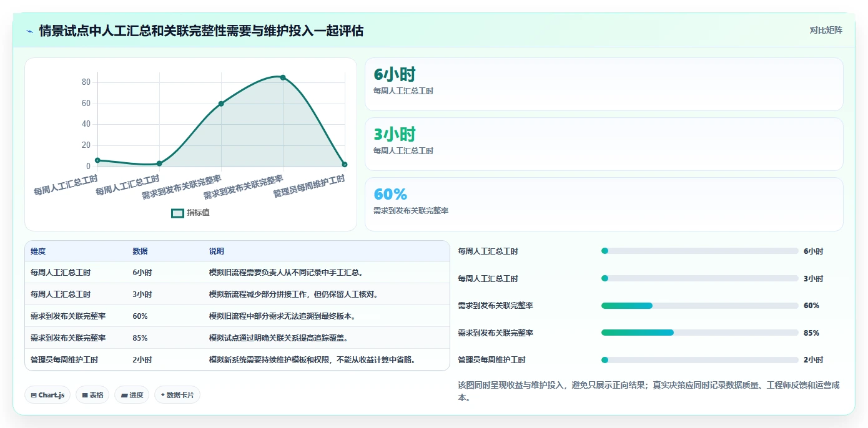Click the y-axis tick label 80
This screenshot has height=428, width=868.
[x=86, y=82]
